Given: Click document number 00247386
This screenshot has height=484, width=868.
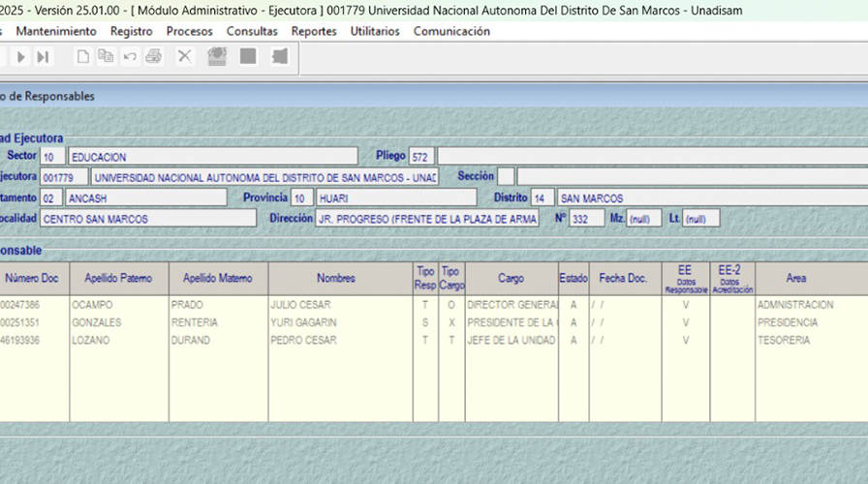Looking at the screenshot, I should [34, 305].
